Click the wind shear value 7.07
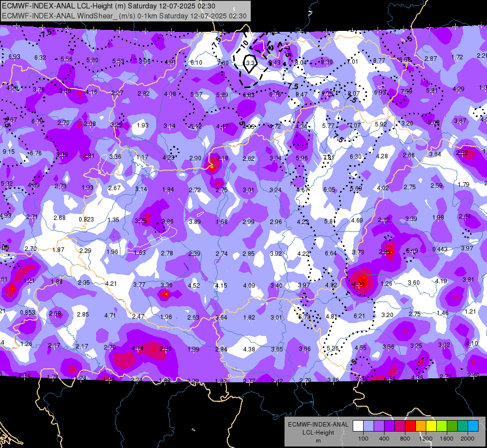The image size is (487, 448). click(355, 125)
